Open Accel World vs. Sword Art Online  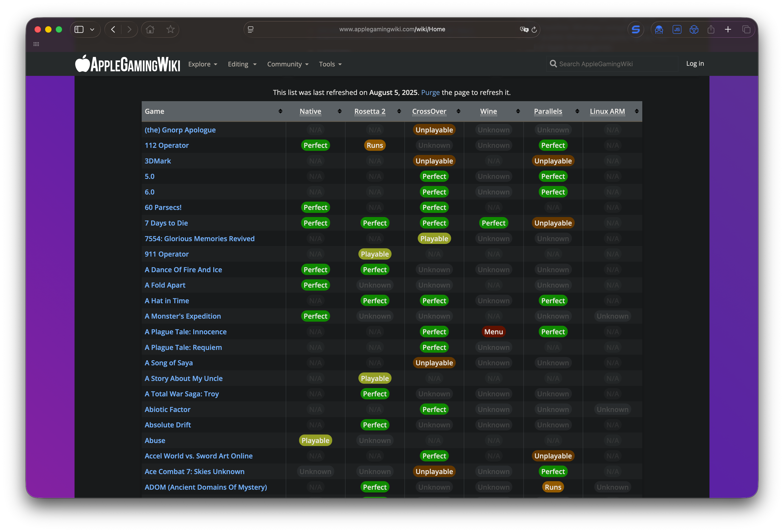coord(199,456)
